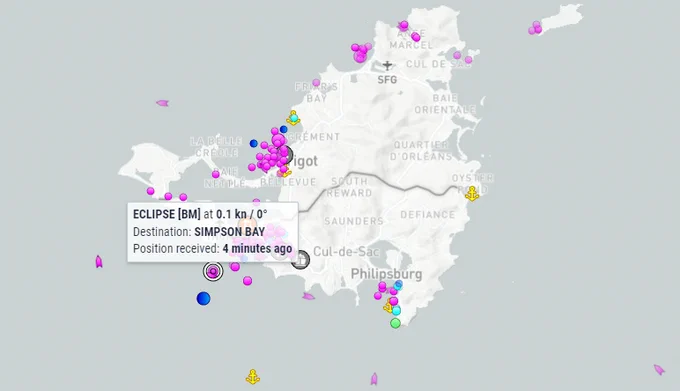Click the pink dot directly right of ECLIPSE marker
This screenshot has height=391, width=680.
[x=235, y=267]
